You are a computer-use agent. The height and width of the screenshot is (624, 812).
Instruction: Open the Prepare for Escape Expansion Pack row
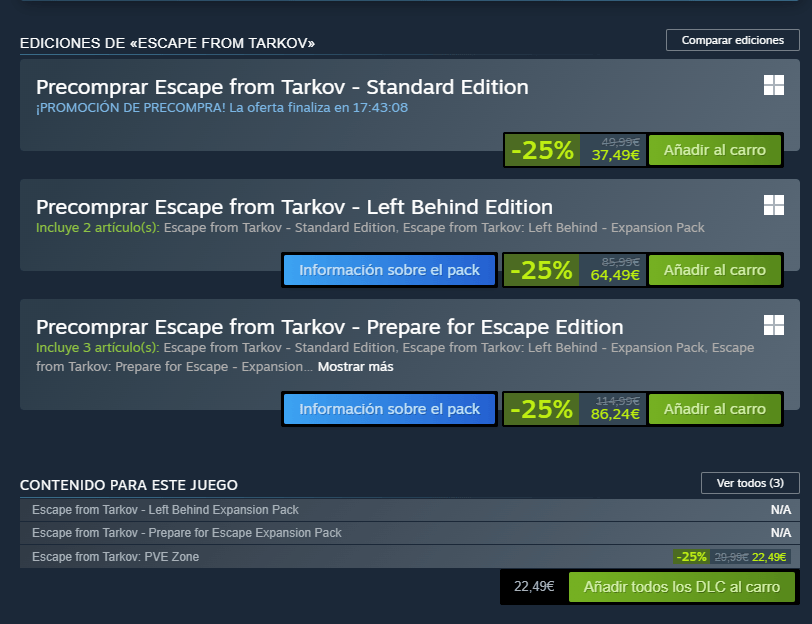(x=300, y=532)
